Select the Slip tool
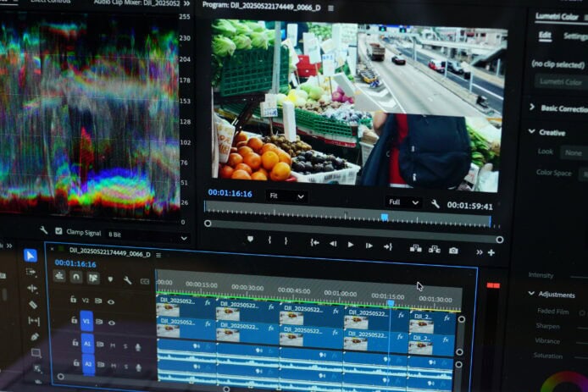588x392 pixels. [x=34, y=321]
